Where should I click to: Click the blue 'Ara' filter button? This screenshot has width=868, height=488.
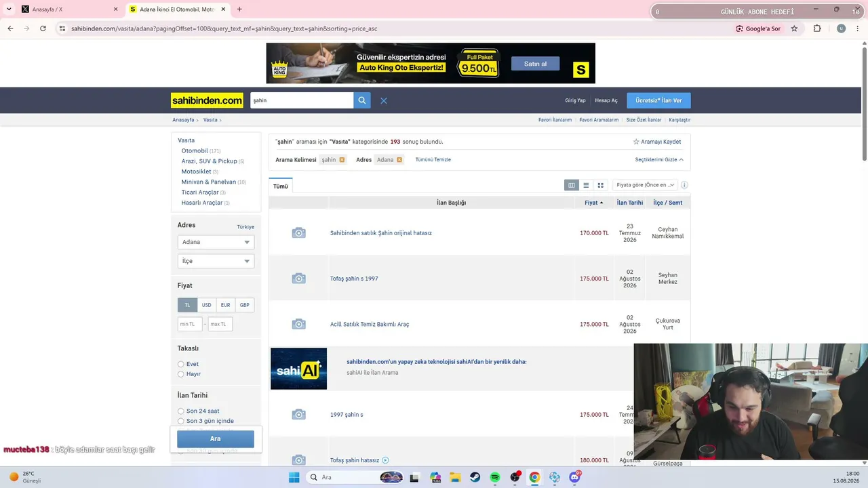(x=216, y=439)
